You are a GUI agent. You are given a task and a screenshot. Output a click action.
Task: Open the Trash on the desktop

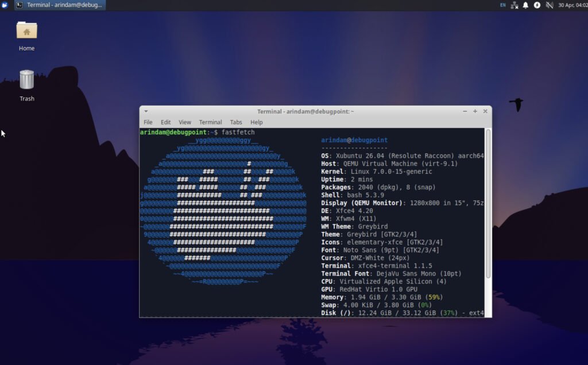tap(26, 81)
